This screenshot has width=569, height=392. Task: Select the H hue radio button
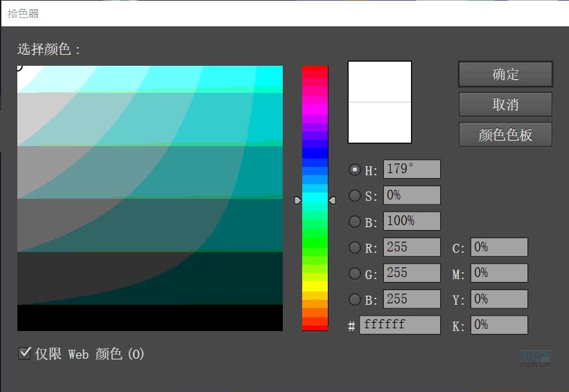[355, 170]
